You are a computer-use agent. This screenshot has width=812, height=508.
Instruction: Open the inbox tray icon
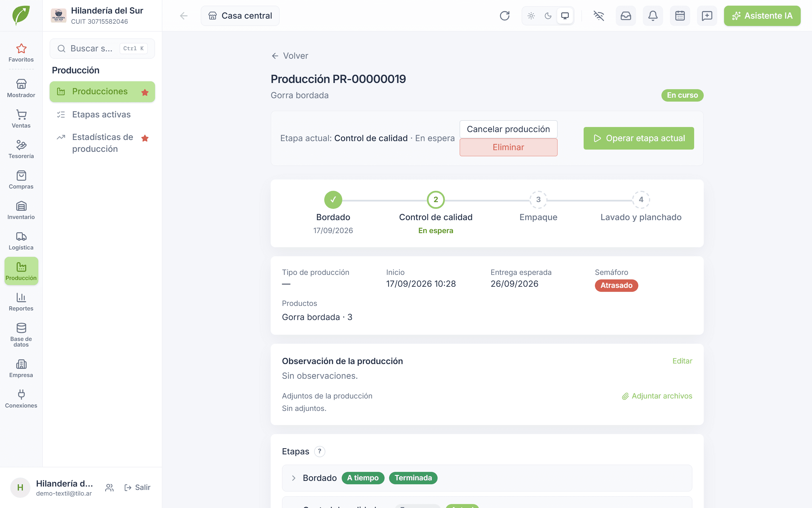[626, 16]
